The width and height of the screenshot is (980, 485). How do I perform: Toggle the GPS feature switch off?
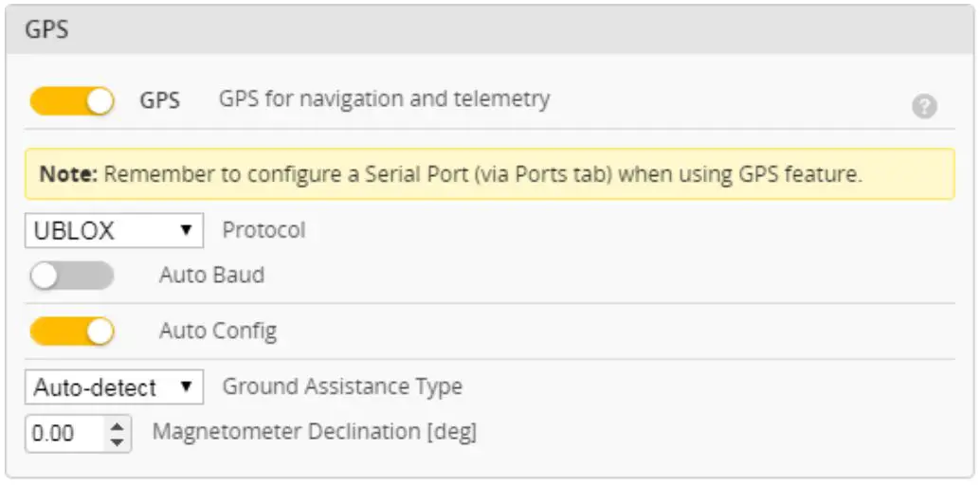coord(72,100)
